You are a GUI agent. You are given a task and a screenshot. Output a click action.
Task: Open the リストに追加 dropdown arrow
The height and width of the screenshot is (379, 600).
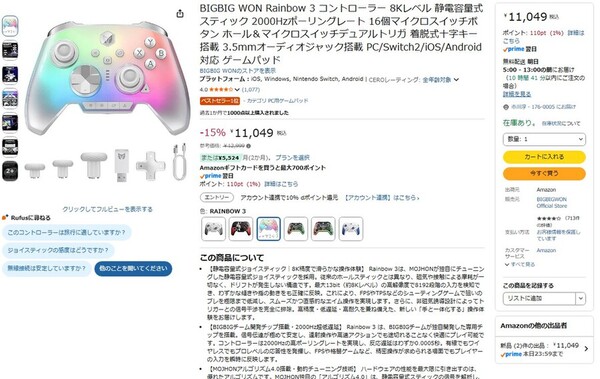tap(580, 298)
